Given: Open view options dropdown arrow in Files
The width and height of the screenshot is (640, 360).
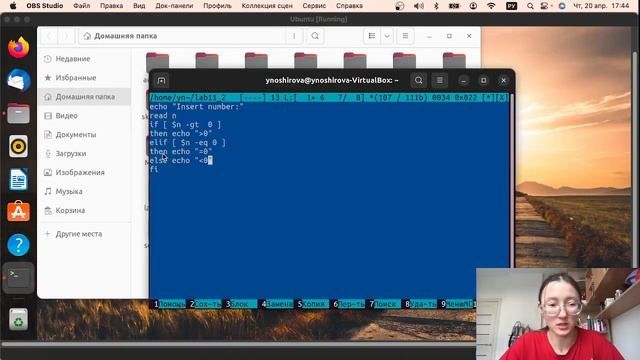Looking at the screenshot, I should coord(387,36).
